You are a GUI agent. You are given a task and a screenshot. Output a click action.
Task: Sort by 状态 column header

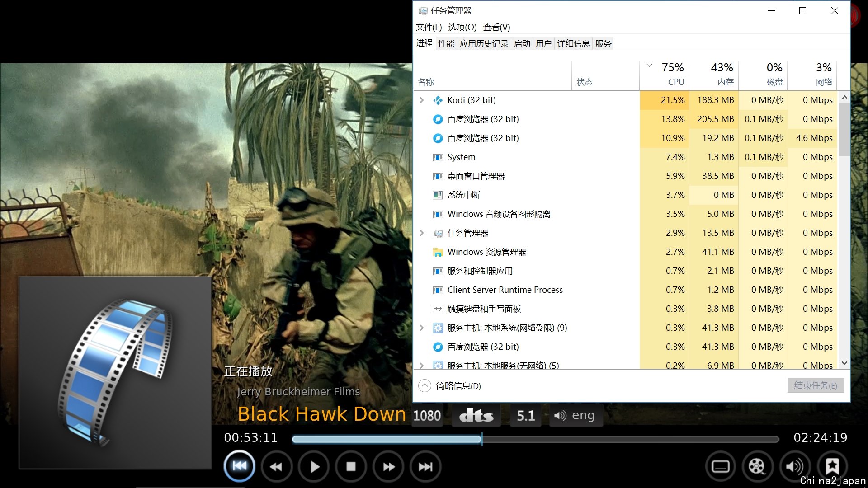pyautogui.click(x=606, y=75)
